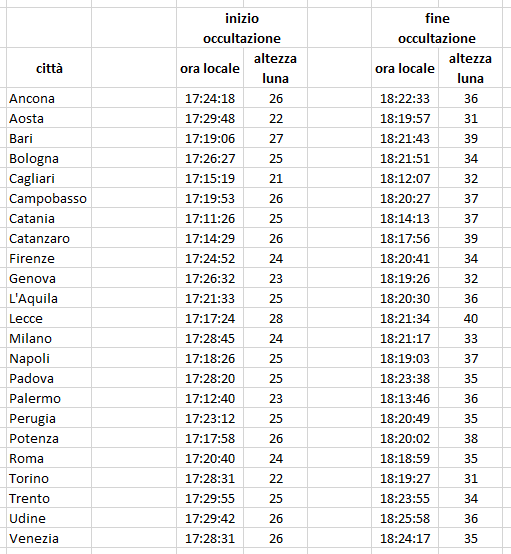Select Palermo end time 18:13:46
This screenshot has height=554, width=511.
[x=405, y=399]
